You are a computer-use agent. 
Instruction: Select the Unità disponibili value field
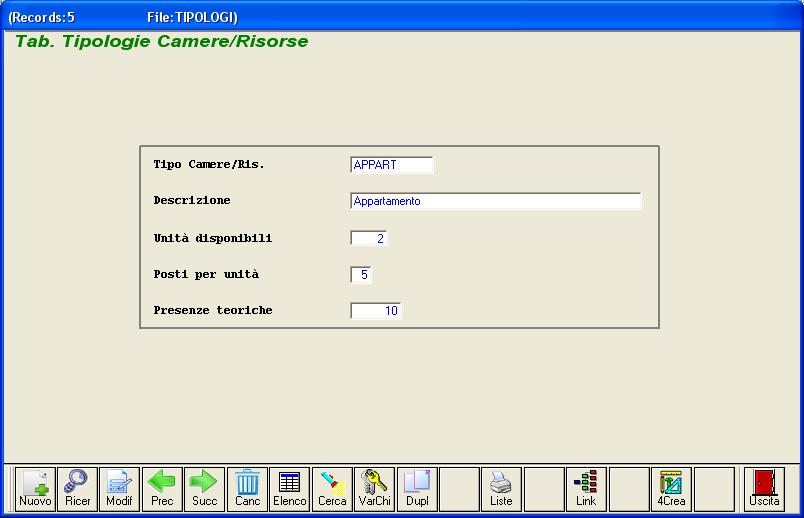click(369, 238)
